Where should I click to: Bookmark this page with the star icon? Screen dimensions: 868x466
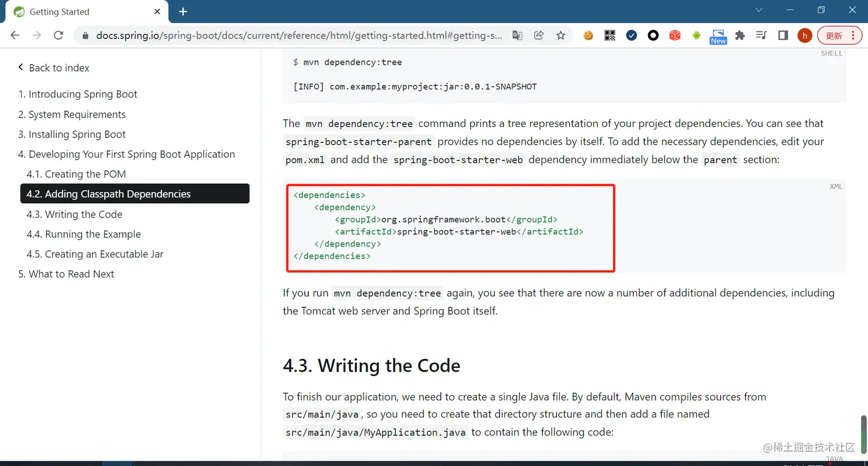[561, 36]
